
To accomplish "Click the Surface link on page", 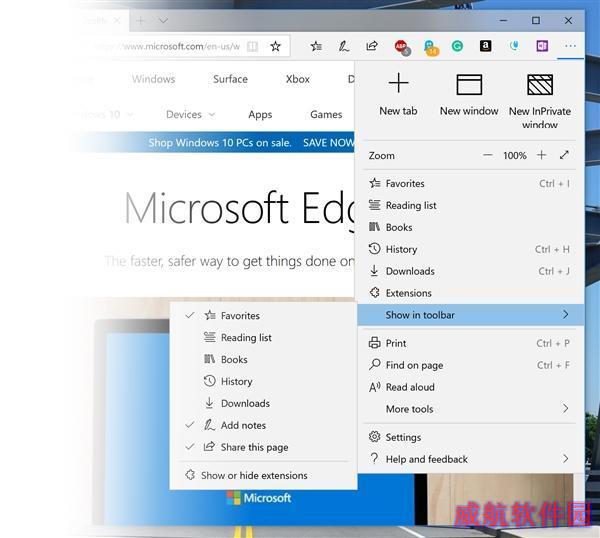I will [x=230, y=79].
